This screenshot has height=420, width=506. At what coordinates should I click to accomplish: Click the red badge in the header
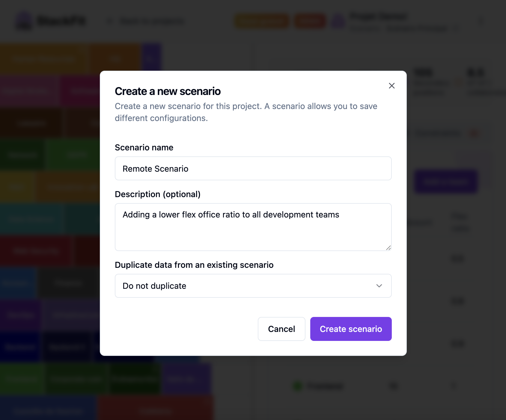[x=310, y=21]
